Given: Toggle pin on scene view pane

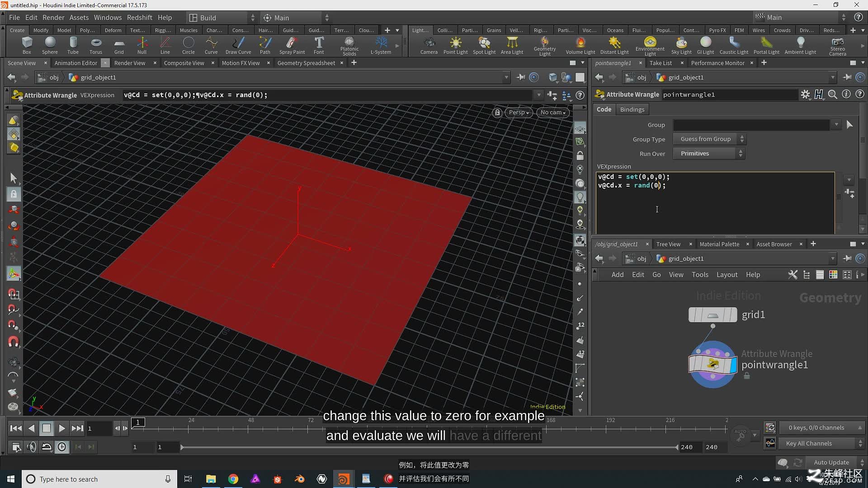Looking at the screenshot, I should click(521, 77).
